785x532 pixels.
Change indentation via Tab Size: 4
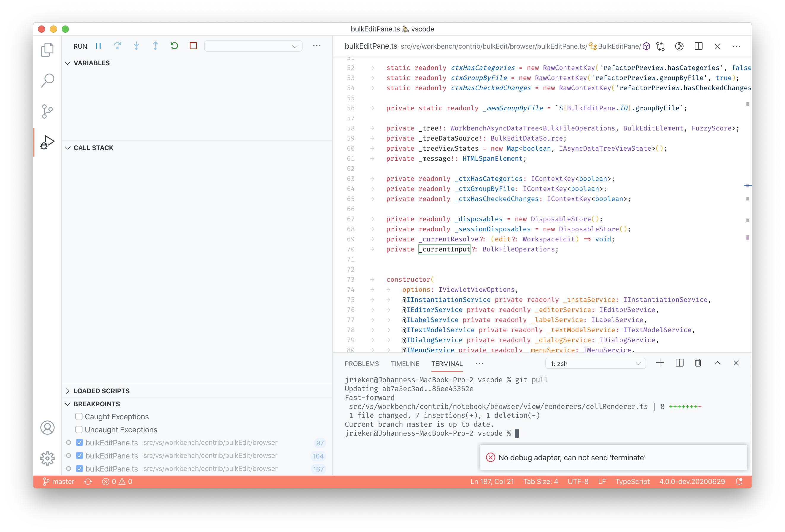pyautogui.click(x=541, y=482)
